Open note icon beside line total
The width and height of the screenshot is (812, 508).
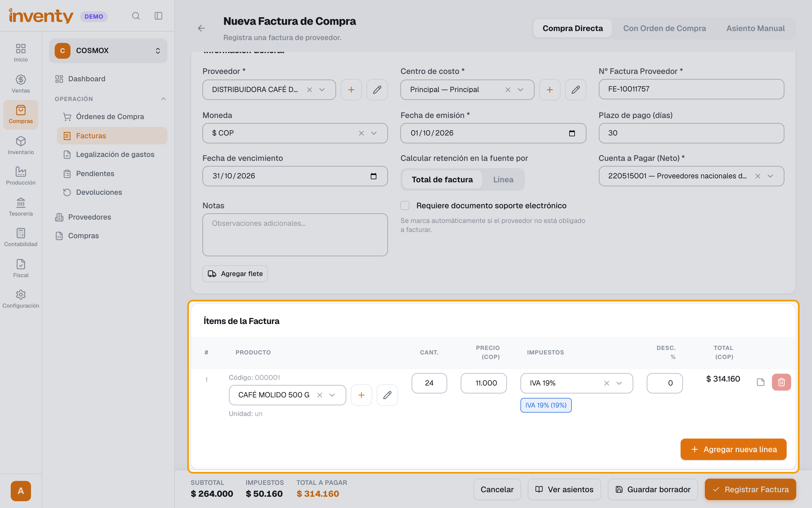[x=761, y=382]
